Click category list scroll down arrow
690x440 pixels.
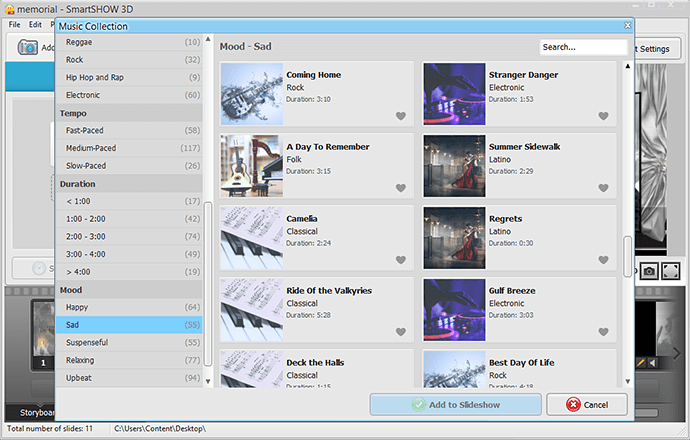click(x=208, y=381)
